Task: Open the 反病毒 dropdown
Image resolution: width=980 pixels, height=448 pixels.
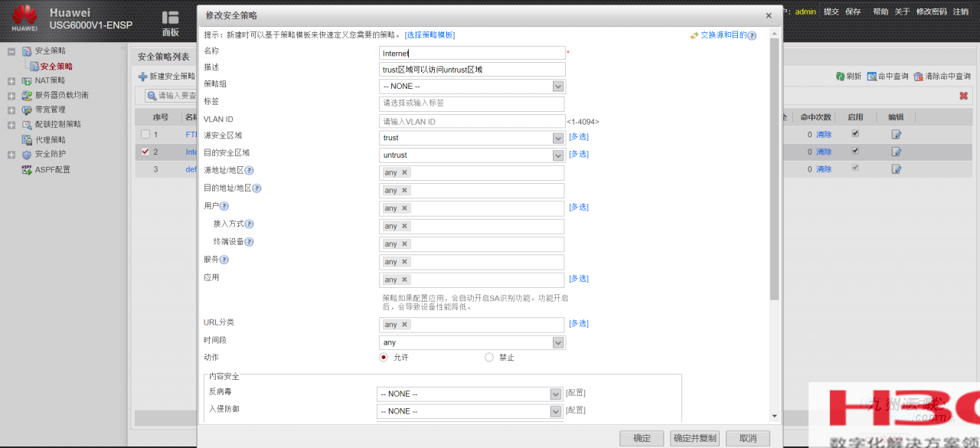Action: click(470, 394)
